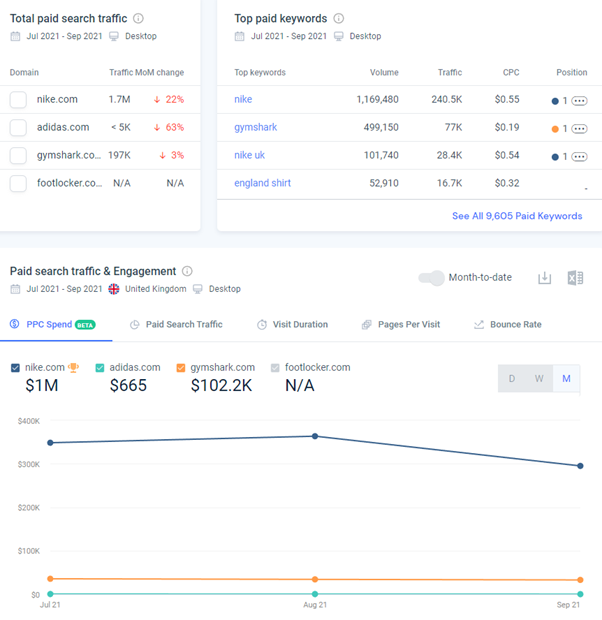Screen dimensions: 602x620
Task: Click the england shirt keyword link
Action: pos(262,183)
